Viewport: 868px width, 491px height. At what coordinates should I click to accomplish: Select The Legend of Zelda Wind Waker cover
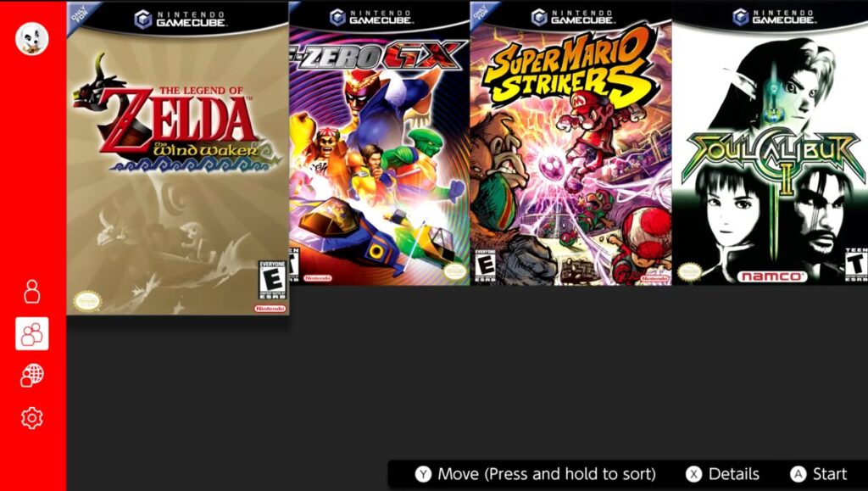pyautogui.click(x=178, y=159)
